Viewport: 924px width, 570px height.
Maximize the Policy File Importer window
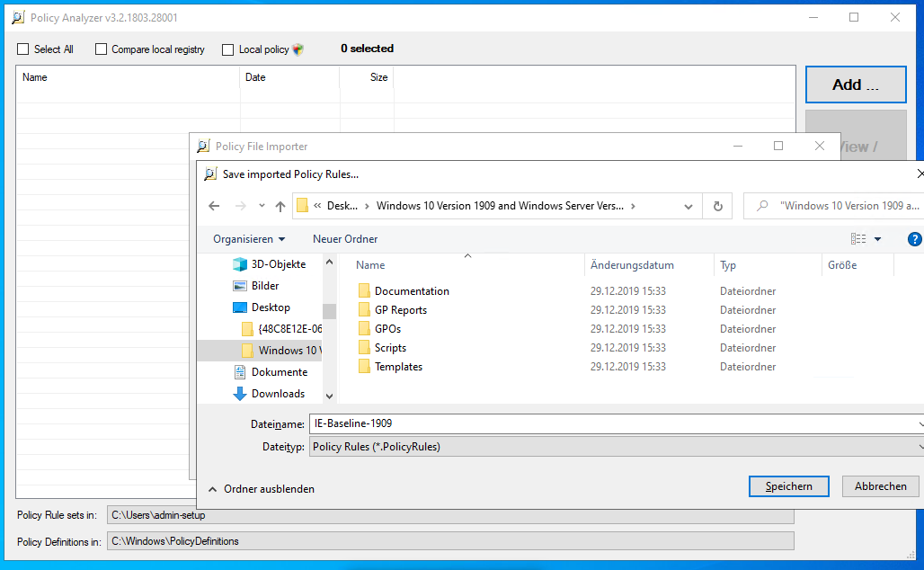tap(778, 146)
